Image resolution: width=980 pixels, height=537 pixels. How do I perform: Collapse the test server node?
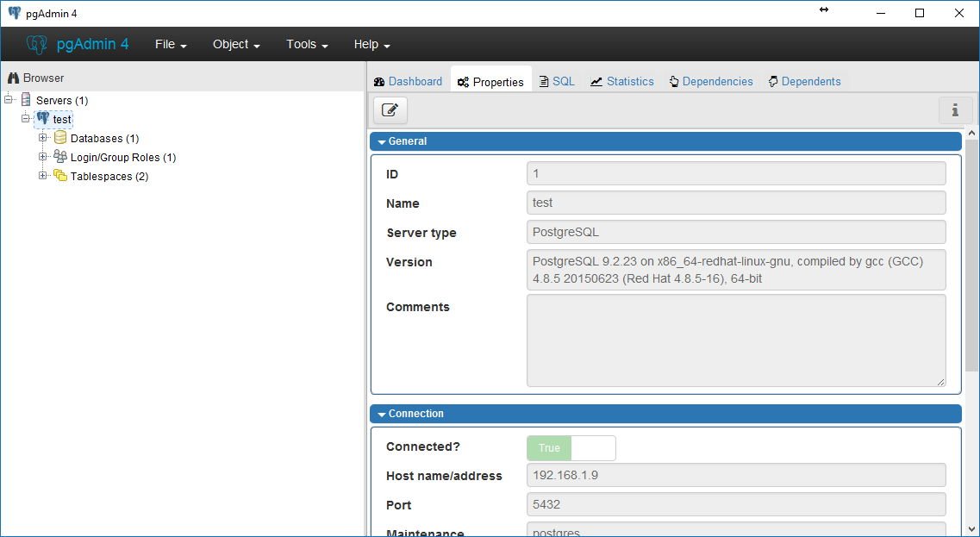point(26,119)
